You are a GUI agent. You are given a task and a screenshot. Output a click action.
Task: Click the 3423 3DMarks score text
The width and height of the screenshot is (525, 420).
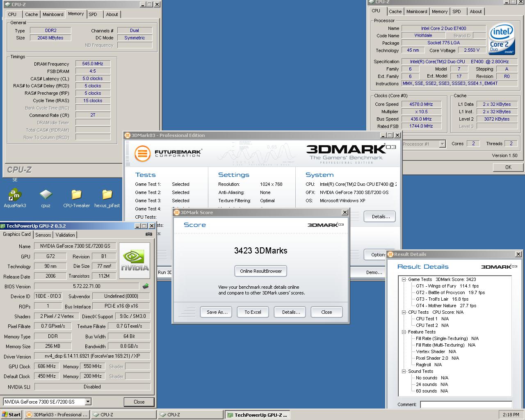pos(261,251)
